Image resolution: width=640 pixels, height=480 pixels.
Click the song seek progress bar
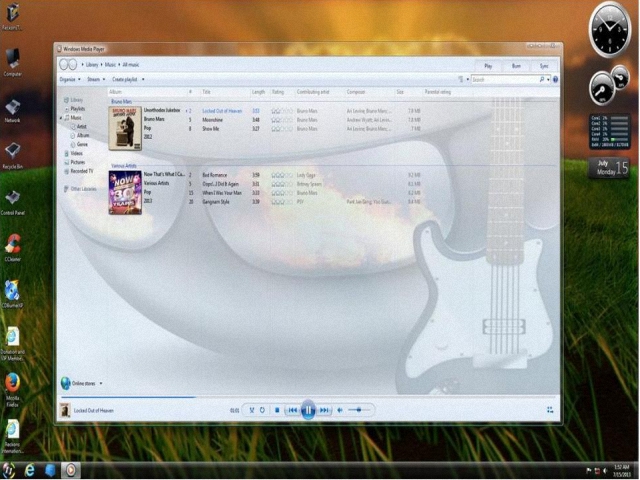click(x=308, y=397)
